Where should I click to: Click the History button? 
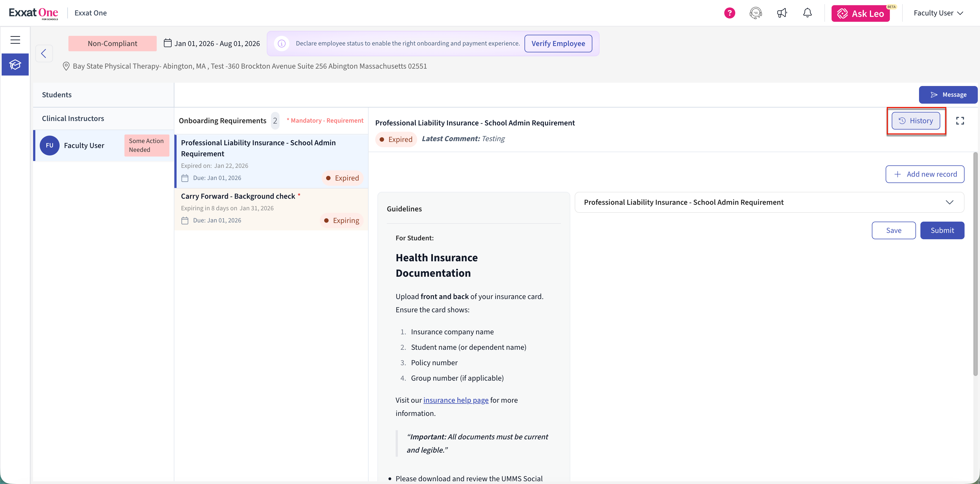click(x=916, y=121)
